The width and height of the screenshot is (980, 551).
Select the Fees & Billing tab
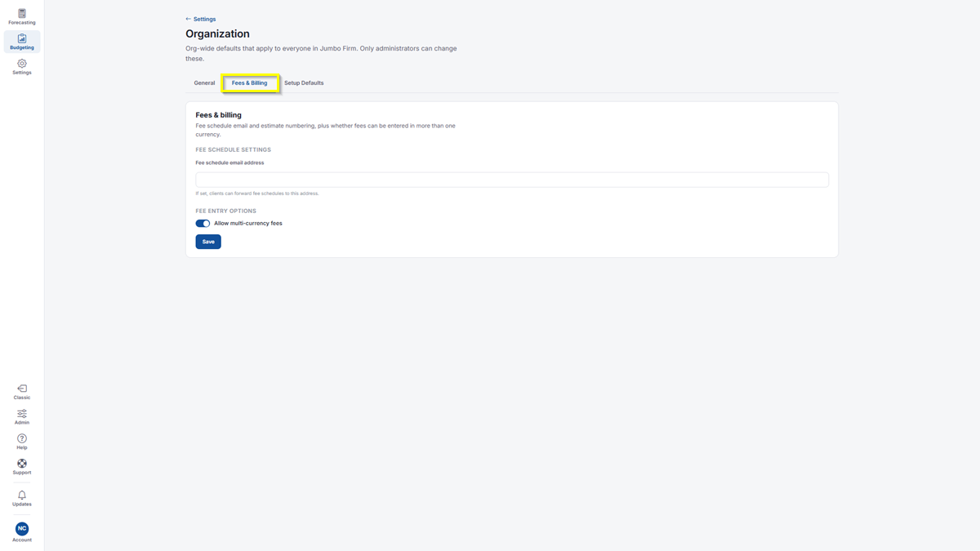click(x=250, y=83)
